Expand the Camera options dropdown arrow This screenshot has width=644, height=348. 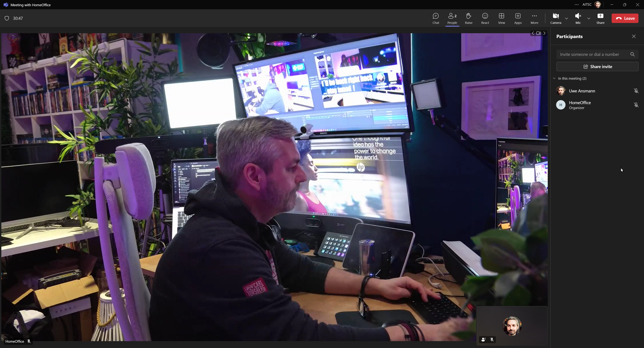(566, 18)
